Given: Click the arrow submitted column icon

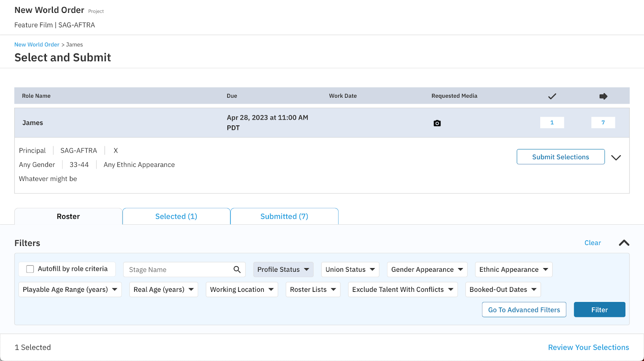Looking at the screenshot, I should pos(603,96).
